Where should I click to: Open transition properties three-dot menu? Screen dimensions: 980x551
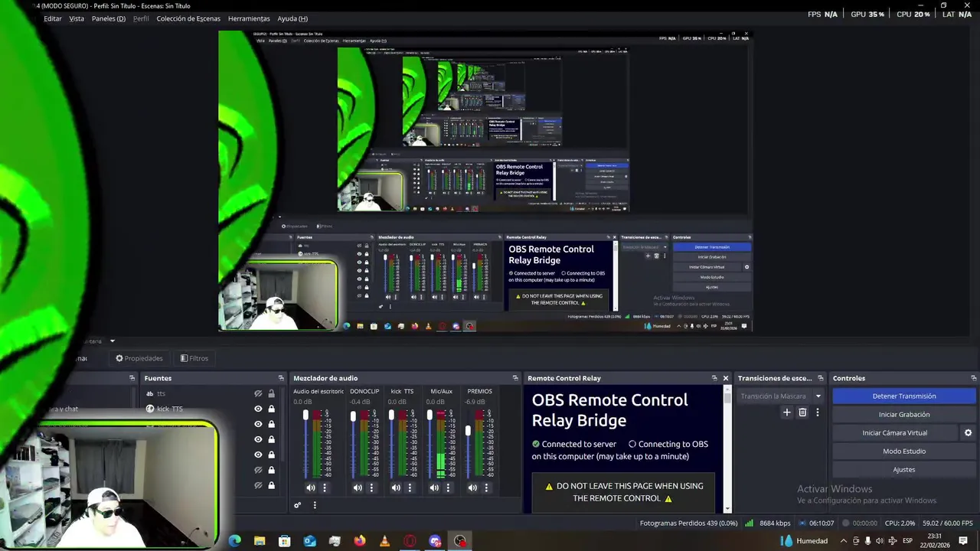817,412
